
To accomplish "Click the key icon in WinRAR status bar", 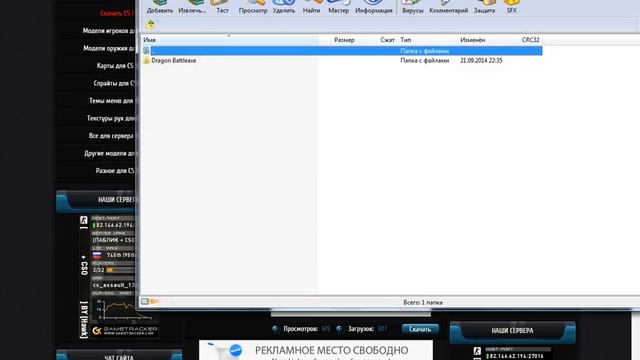I will (x=154, y=302).
